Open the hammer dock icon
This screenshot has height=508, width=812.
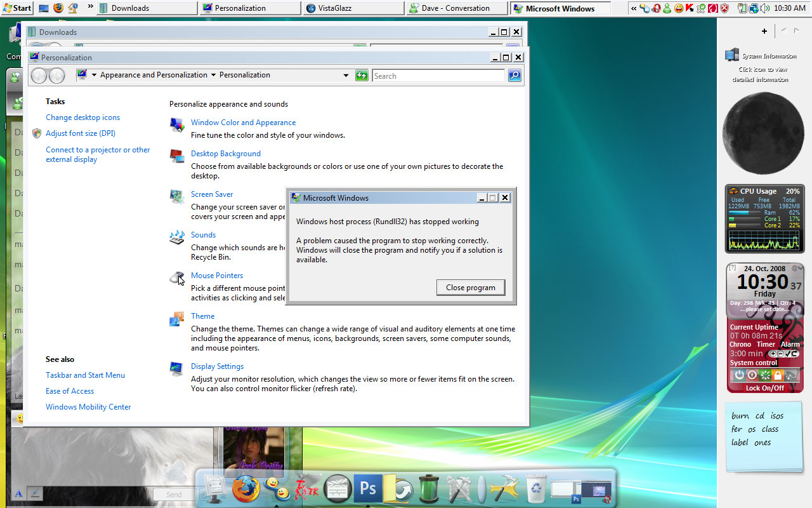coord(504,489)
